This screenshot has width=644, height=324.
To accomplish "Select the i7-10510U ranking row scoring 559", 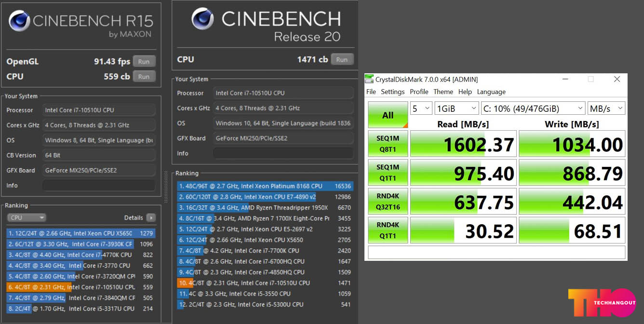I will pos(81,287).
